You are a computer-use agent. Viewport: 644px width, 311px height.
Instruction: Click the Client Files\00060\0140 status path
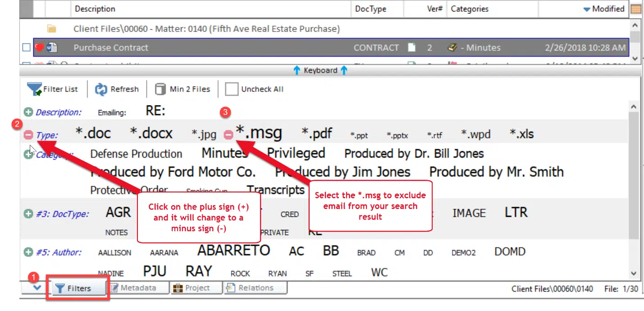(552, 289)
